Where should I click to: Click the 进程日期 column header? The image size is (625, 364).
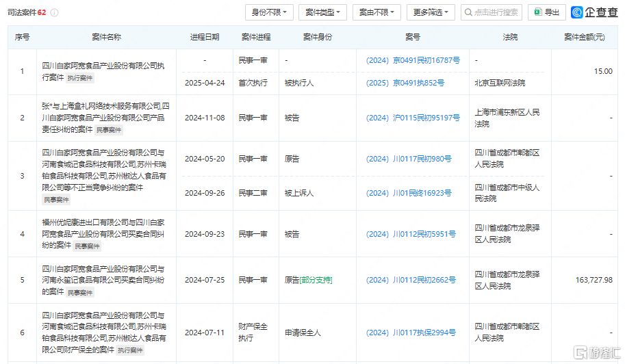(205, 37)
